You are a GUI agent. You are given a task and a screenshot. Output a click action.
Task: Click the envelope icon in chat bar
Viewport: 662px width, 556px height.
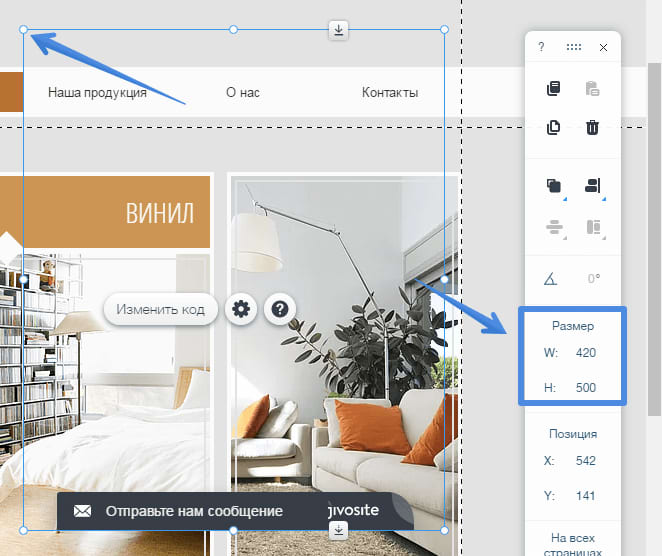(82, 511)
